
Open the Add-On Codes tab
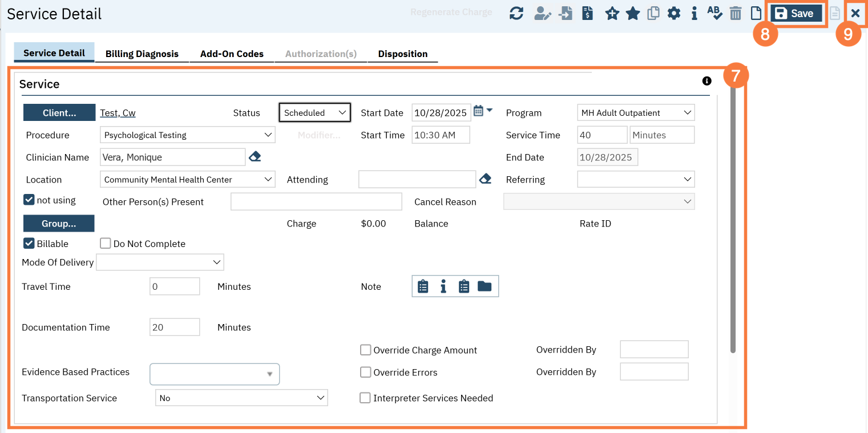[232, 54]
